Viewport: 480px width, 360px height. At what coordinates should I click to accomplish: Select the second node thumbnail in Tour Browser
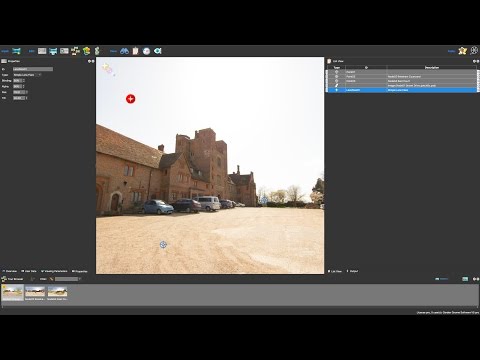pos(35,293)
